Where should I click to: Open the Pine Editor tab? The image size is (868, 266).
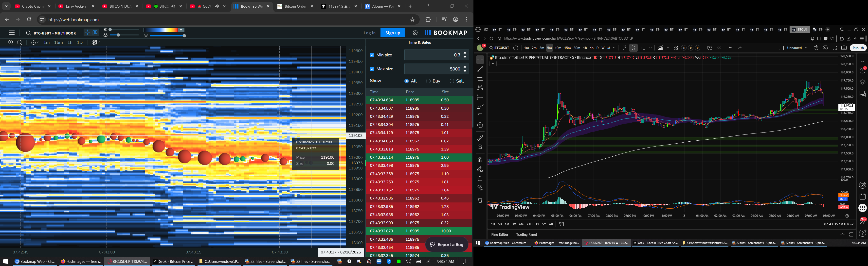[x=499, y=234]
